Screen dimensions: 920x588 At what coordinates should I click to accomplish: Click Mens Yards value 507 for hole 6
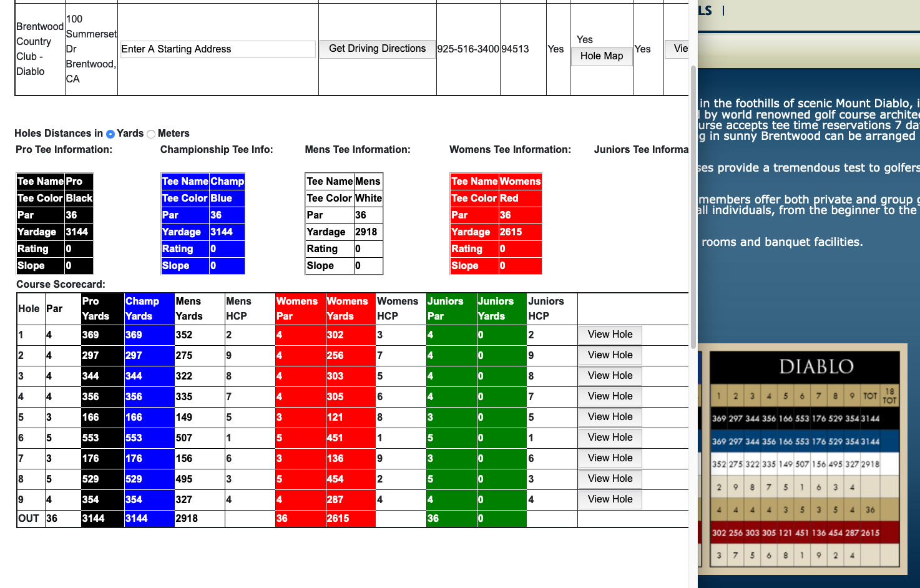click(x=184, y=438)
